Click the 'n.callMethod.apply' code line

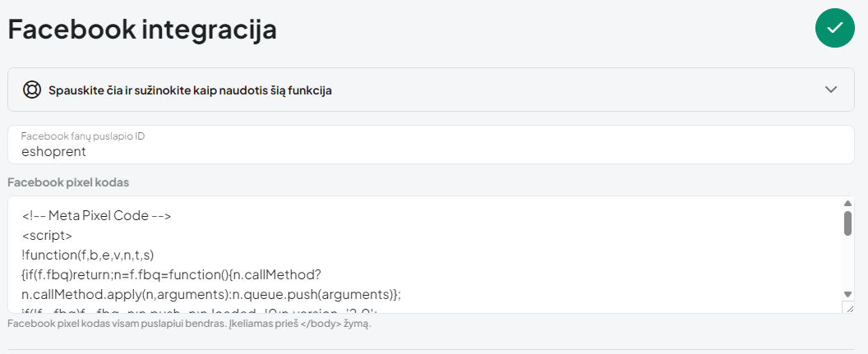[x=211, y=295]
